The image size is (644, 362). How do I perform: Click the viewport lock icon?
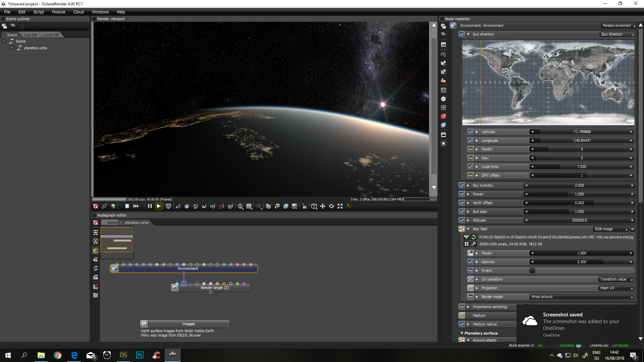point(304,206)
